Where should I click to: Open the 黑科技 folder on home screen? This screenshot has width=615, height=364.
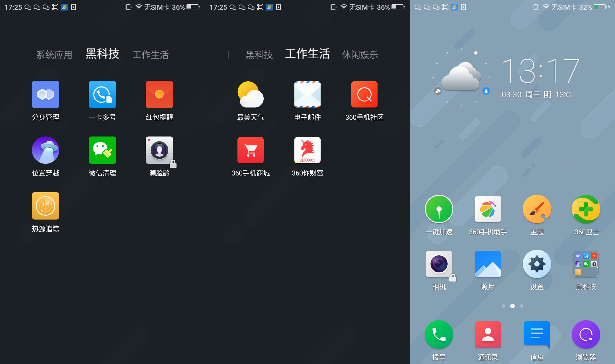point(585,264)
